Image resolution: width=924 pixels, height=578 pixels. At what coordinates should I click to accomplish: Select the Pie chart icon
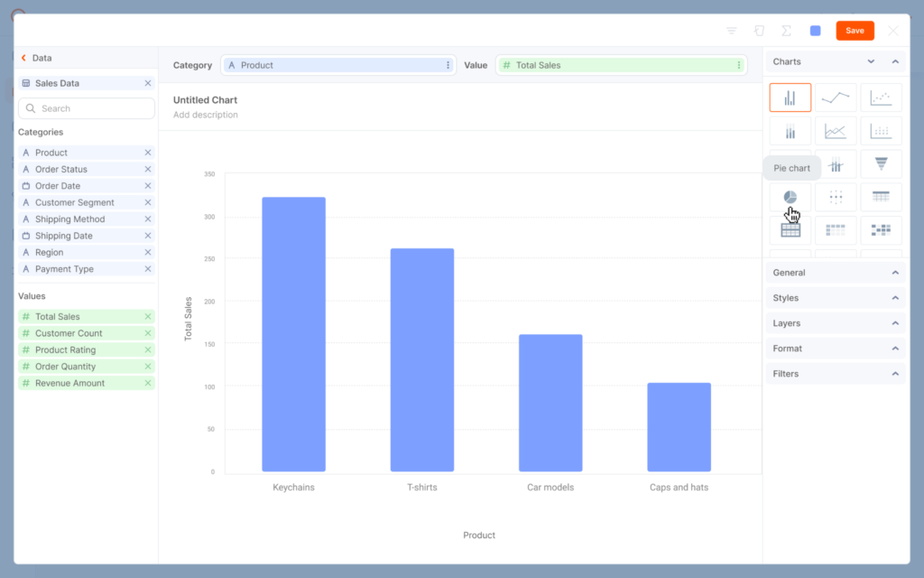(x=790, y=197)
